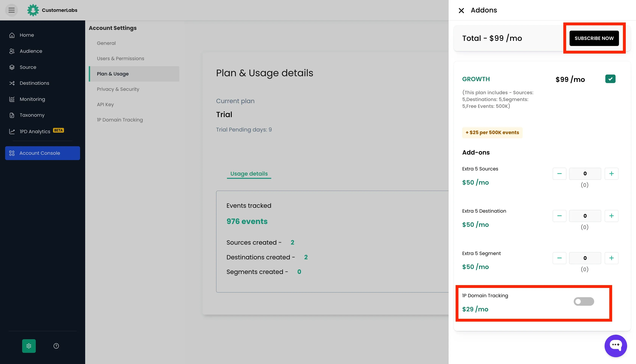The image size is (636, 364).
Task: Select the Usage details tab
Action: tap(249, 174)
